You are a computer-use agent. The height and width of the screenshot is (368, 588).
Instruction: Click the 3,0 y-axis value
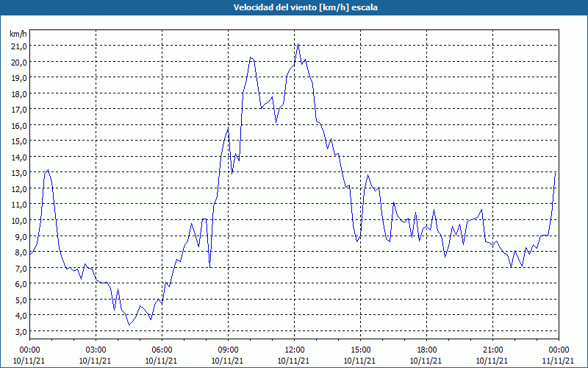click(x=21, y=332)
